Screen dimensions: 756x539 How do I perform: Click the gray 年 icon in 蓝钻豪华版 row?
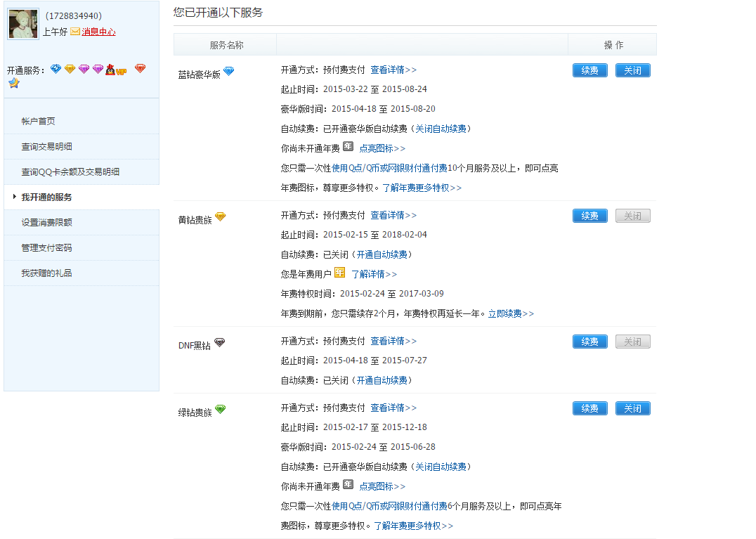pyautogui.click(x=348, y=146)
